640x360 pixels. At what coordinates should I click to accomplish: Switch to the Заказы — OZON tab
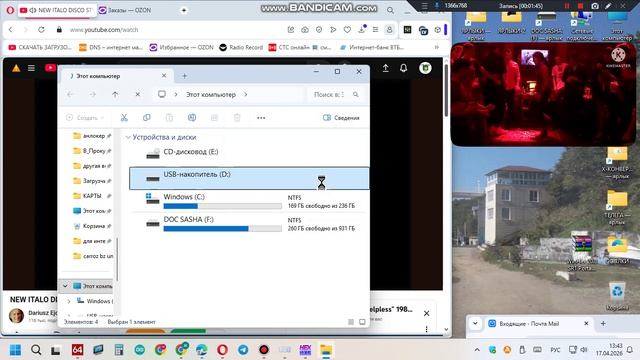(125, 10)
